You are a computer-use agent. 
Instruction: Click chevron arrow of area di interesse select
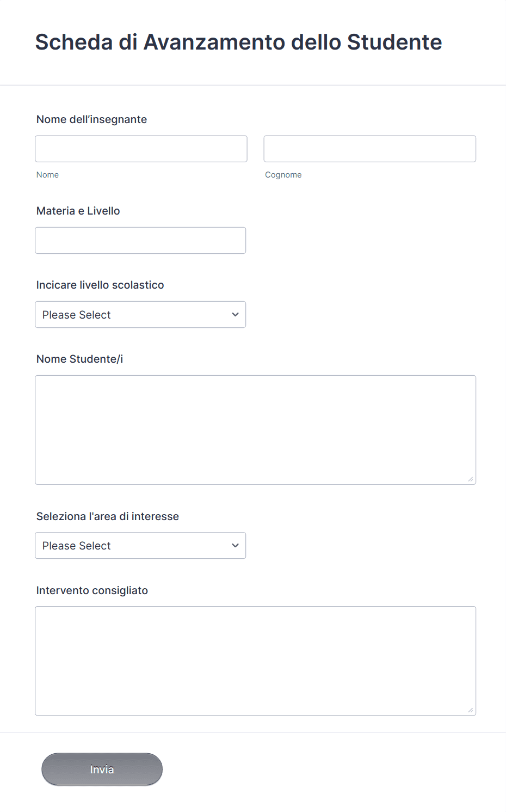point(235,545)
